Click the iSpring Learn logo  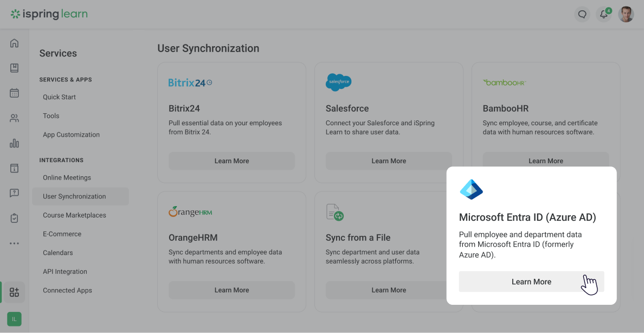click(x=49, y=15)
